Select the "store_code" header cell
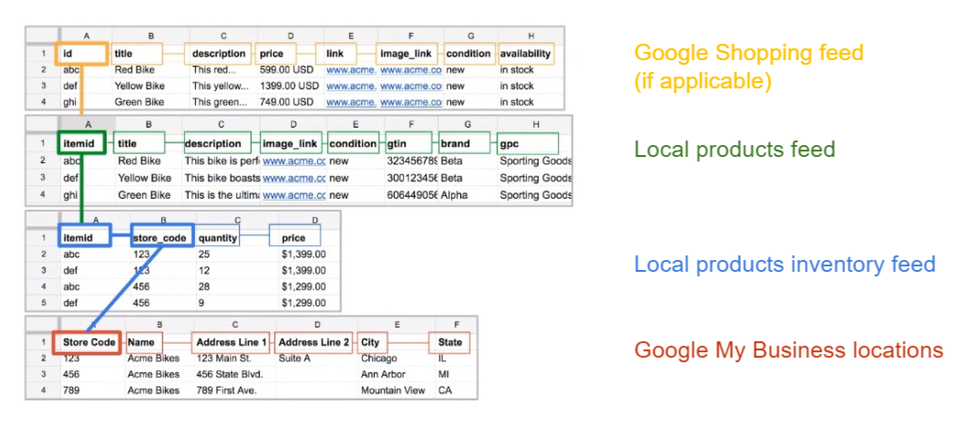This screenshot has width=980, height=425. [x=162, y=237]
